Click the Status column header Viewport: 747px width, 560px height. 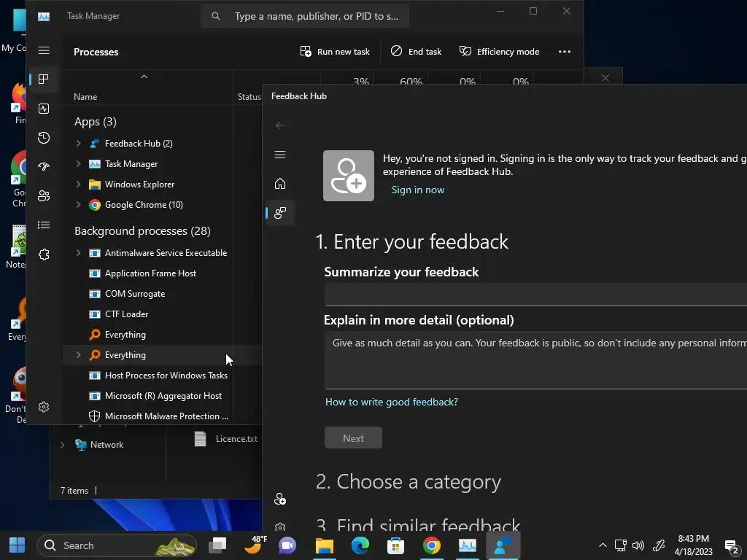[x=249, y=97]
